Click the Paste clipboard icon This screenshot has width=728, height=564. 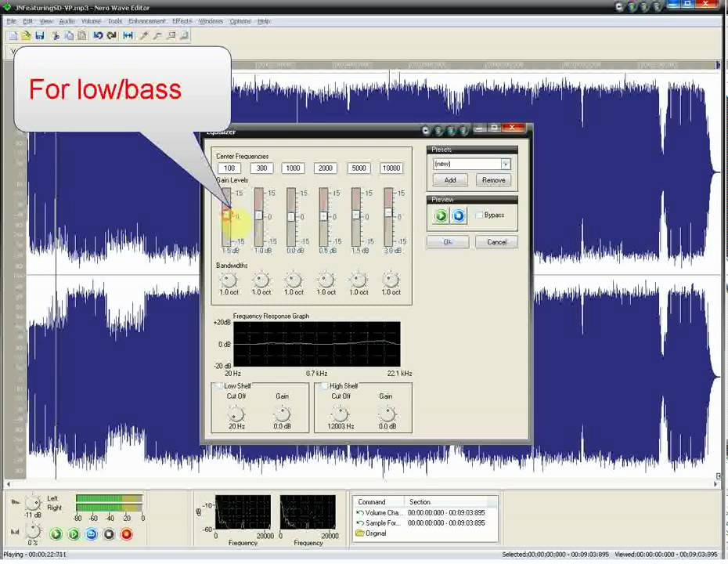pos(82,36)
